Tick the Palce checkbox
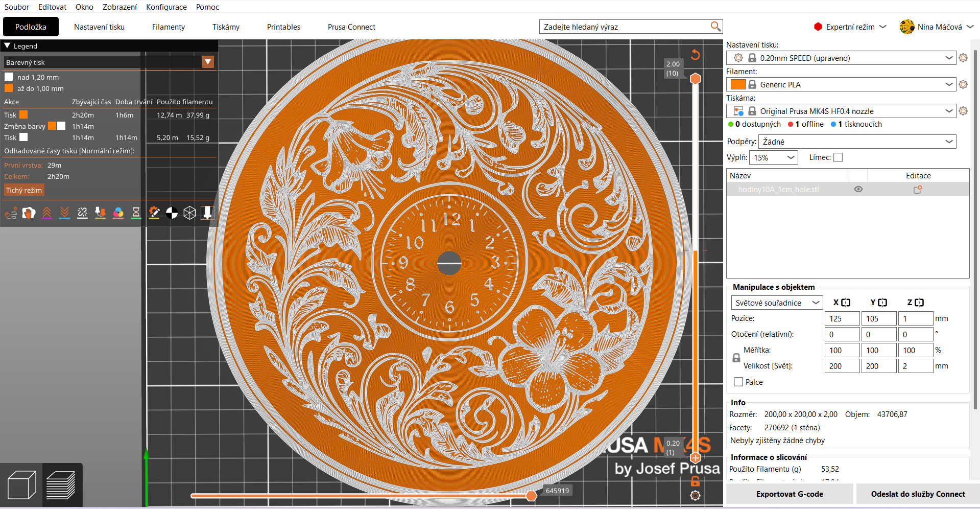 click(738, 382)
